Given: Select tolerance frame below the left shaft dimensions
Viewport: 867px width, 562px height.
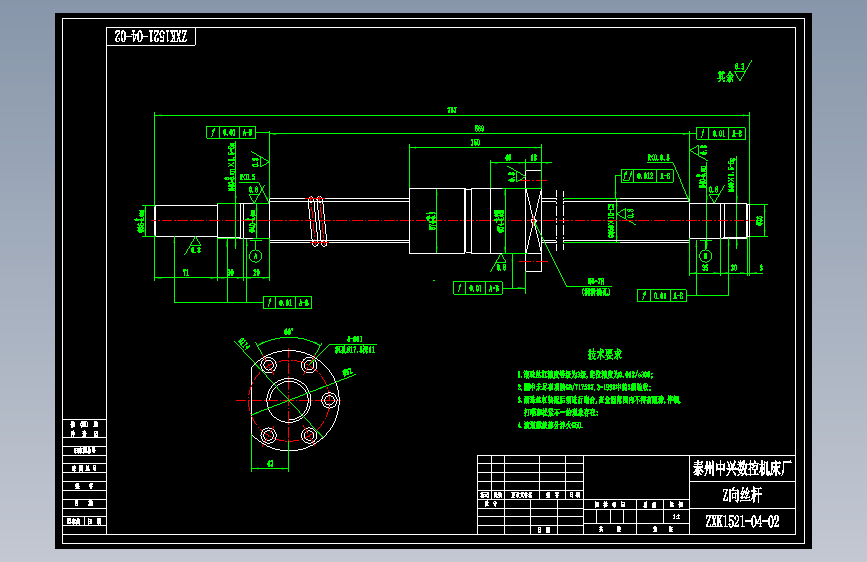Looking at the screenshot, I should pyautogui.click(x=288, y=303).
